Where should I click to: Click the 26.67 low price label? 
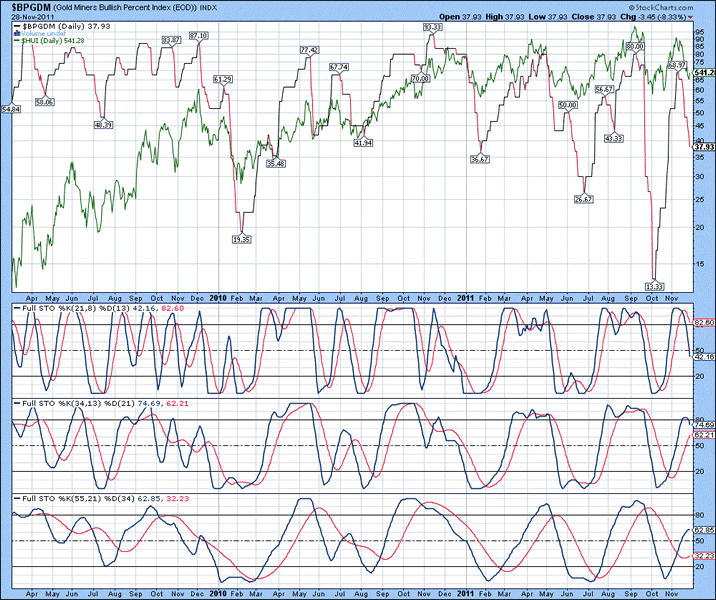[x=583, y=199]
